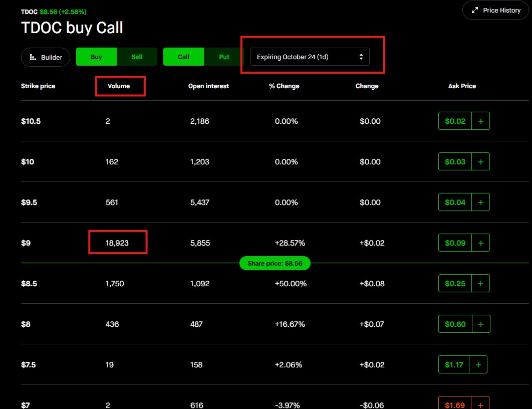Click the 18,923 volume value
The width and height of the screenshot is (532, 409).
[x=117, y=243]
